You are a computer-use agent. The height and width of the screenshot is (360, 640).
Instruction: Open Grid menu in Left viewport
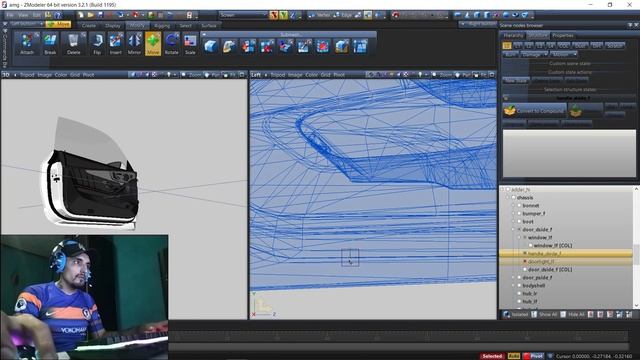click(x=325, y=75)
